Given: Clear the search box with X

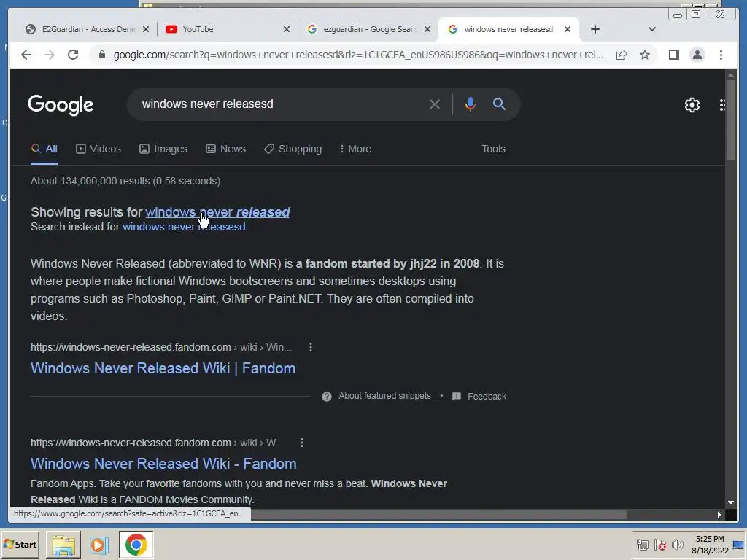Looking at the screenshot, I should (x=435, y=104).
